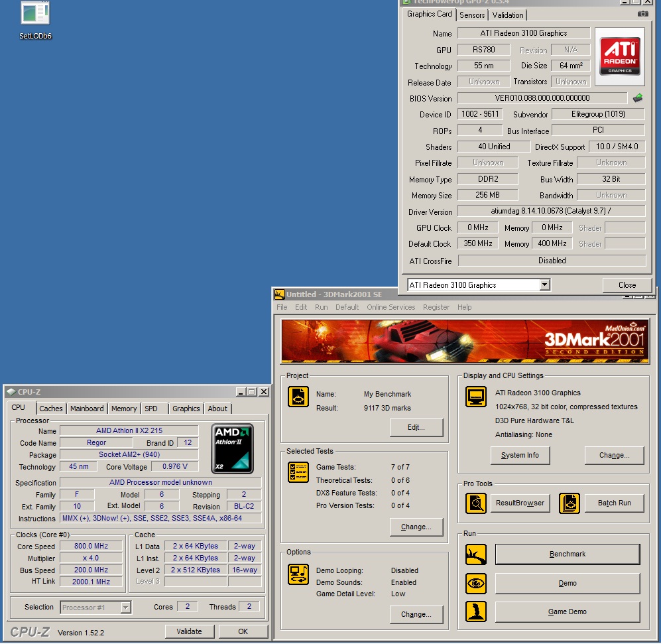Open the File menu in 3DMark2001
The height and width of the screenshot is (644, 661).
pyautogui.click(x=282, y=307)
